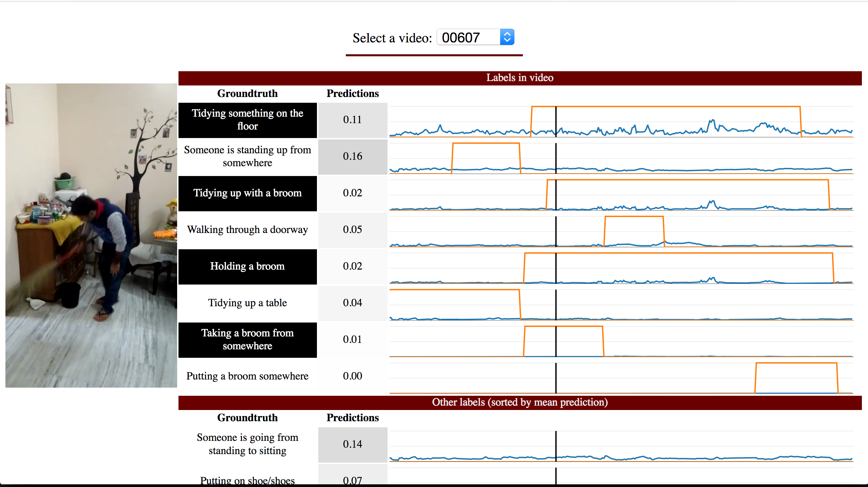Select 'Tidying something on the floor' label
Screen dimensions: 868x487
247,120
